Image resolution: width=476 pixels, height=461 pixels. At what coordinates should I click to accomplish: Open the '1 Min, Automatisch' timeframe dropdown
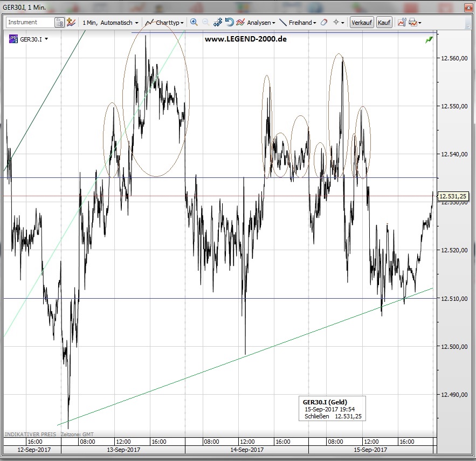click(x=110, y=23)
